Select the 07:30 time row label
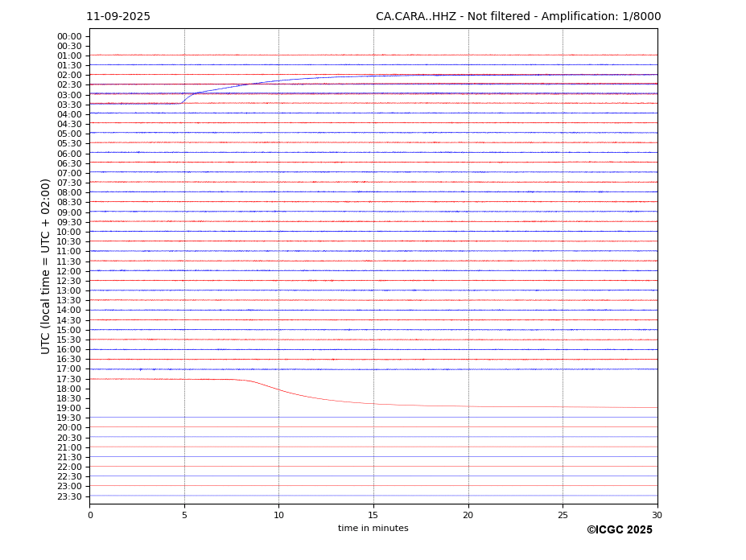746x560 pixels. [69, 183]
